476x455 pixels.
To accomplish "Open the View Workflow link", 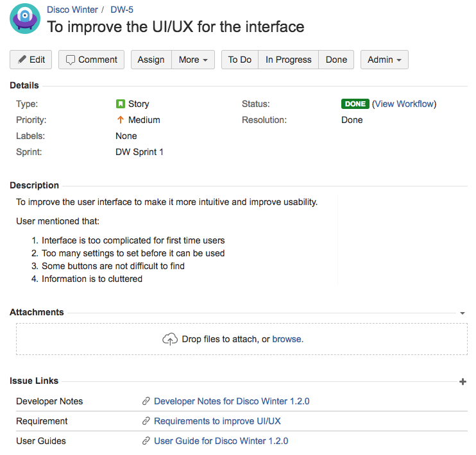I will tap(404, 104).
